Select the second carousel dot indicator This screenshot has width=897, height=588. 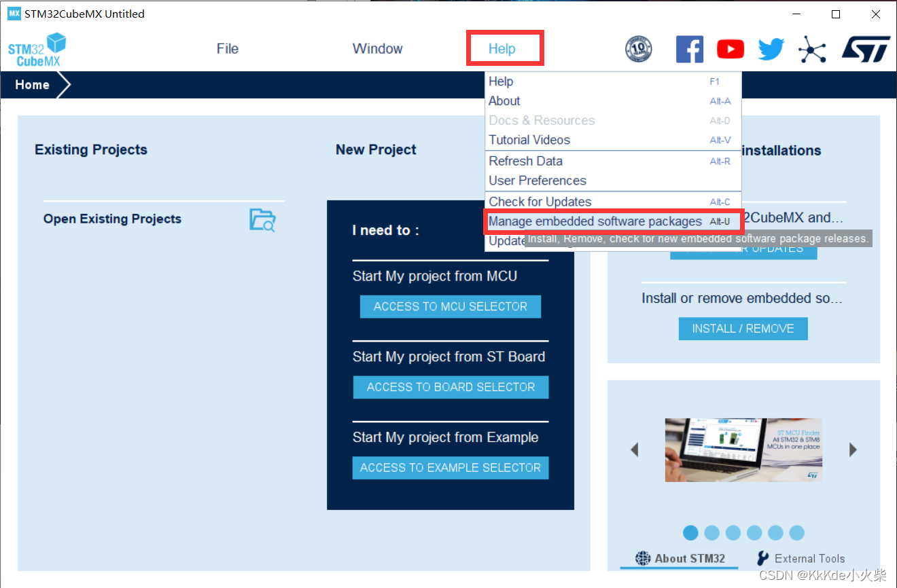[x=711, y=533]
